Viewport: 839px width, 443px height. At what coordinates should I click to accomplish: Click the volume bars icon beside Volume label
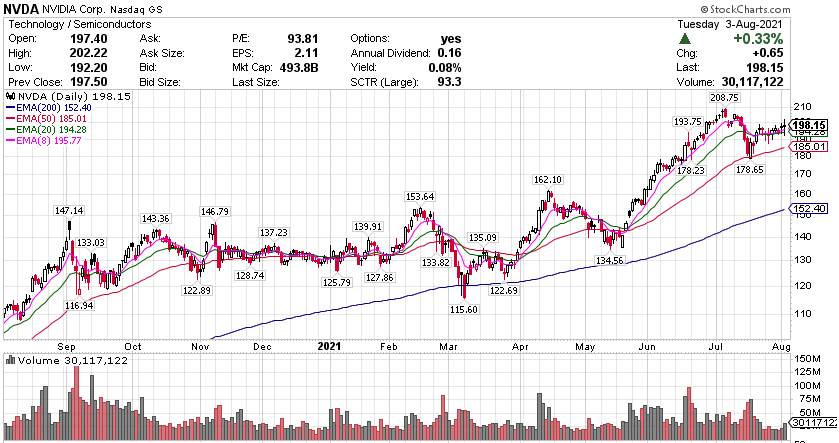[x=11, y=360]
